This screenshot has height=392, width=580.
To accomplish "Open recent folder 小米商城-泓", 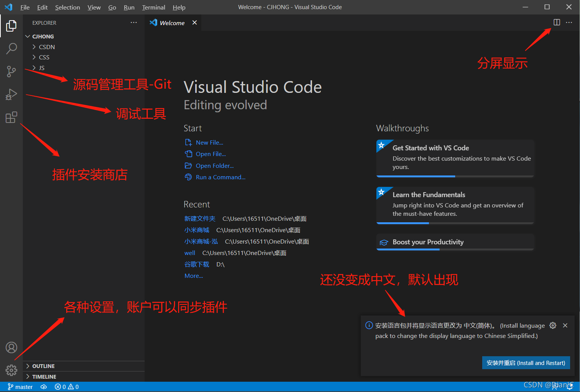I will click(x=201, y=242).
